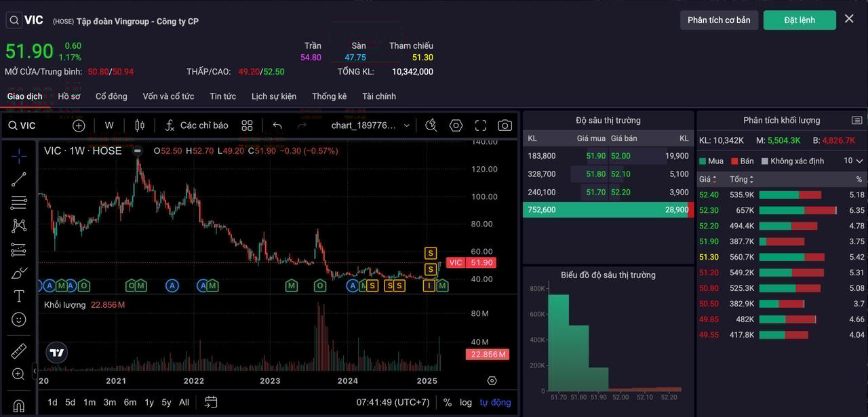Select the trend line drawing tool
The height and width of the screenshot is (417, 868).
(x=19, y=179)
